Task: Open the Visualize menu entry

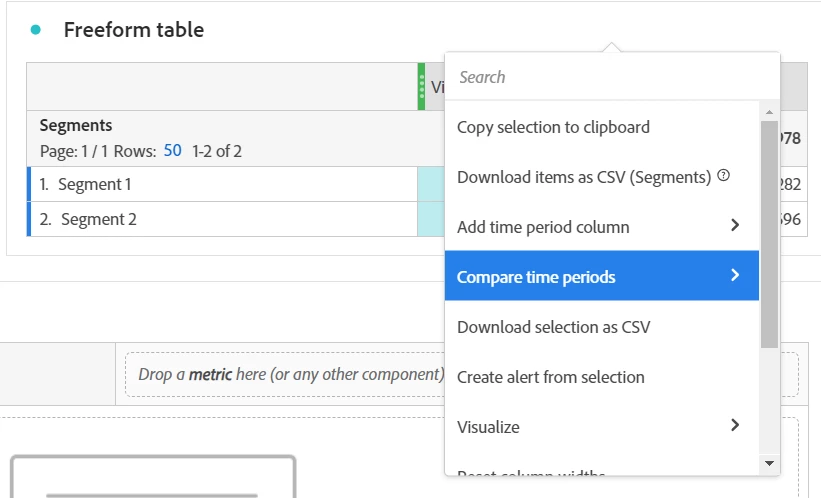Action: click(489, 427)
